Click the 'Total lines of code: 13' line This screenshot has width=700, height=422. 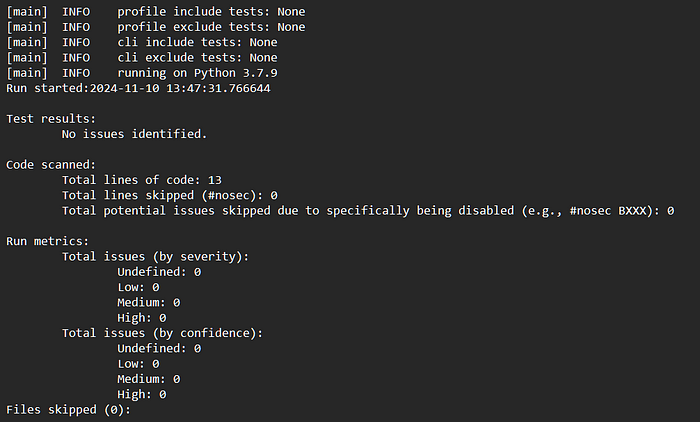pos(141,180)
